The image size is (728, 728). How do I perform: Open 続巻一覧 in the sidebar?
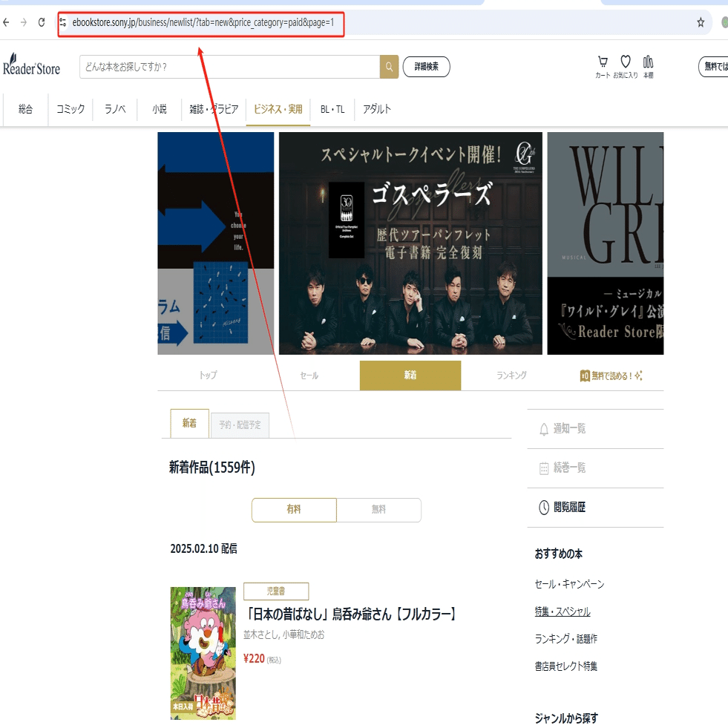596,468
